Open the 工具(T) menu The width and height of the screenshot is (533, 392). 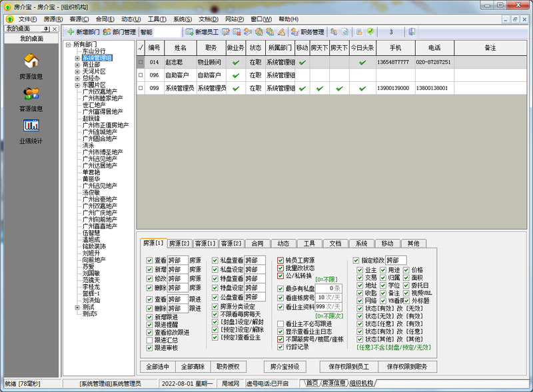(157, 19)
